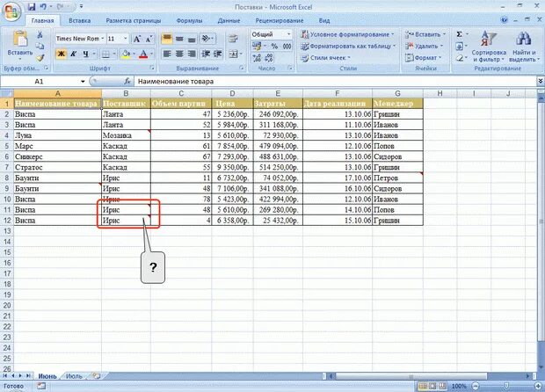Viewport: 545px width, 392px height.
Task: Switch to the Вид ribbon tab
Action: click(x=324, y=20)
